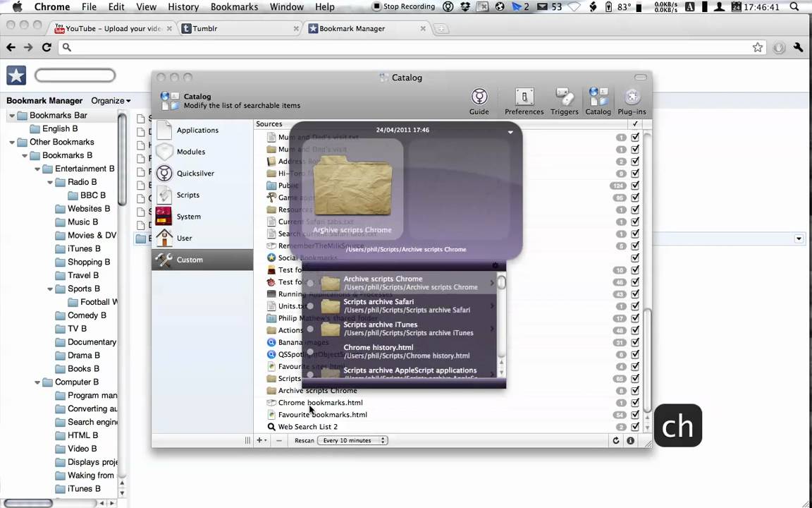Select Quicksilver in the Catalog sidebar

pos(202,173)
